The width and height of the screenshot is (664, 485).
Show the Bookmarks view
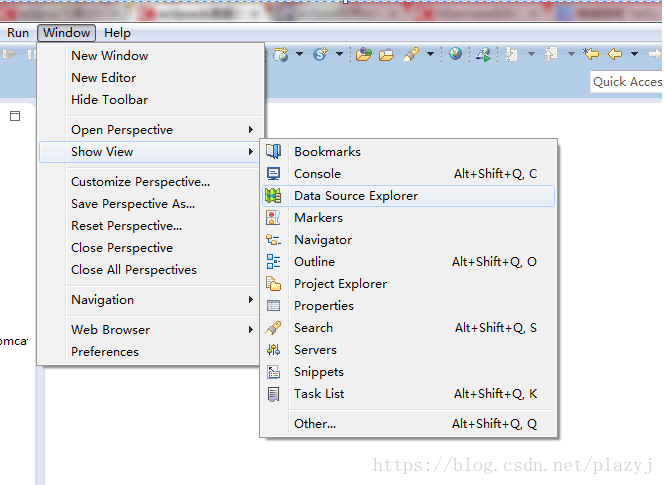pyautogui.click(x=408, y=152)
